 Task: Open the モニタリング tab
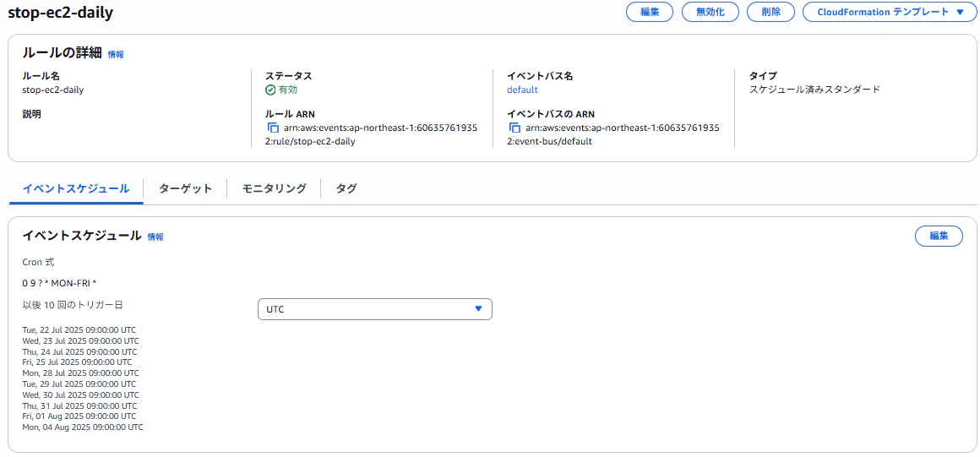coord(274,188)
